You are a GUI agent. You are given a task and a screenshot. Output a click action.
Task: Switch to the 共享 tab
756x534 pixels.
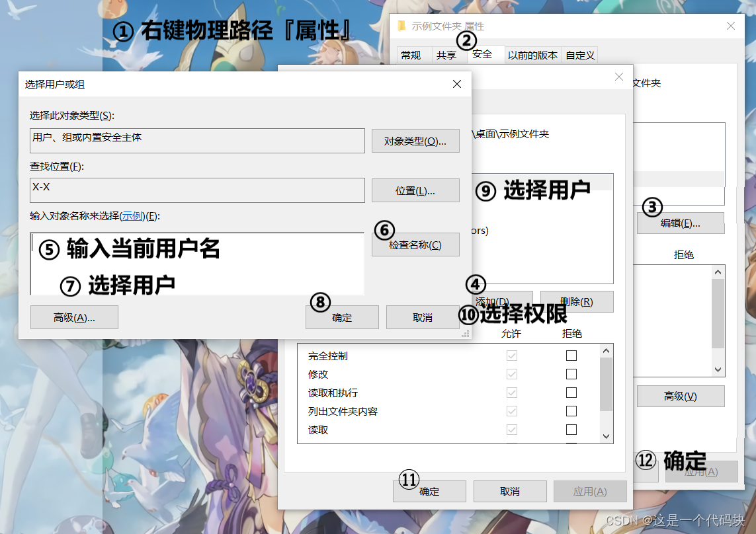(446, 56)
